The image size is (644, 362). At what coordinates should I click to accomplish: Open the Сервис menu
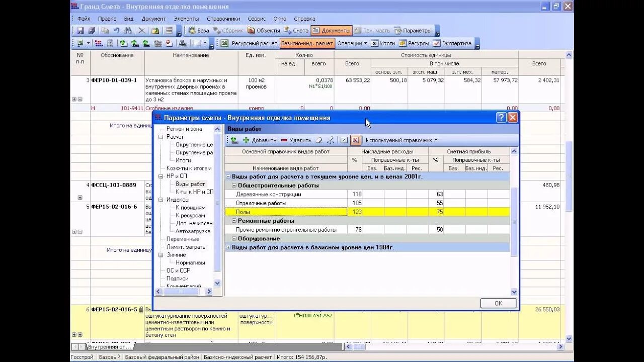[x=257, y=19]
